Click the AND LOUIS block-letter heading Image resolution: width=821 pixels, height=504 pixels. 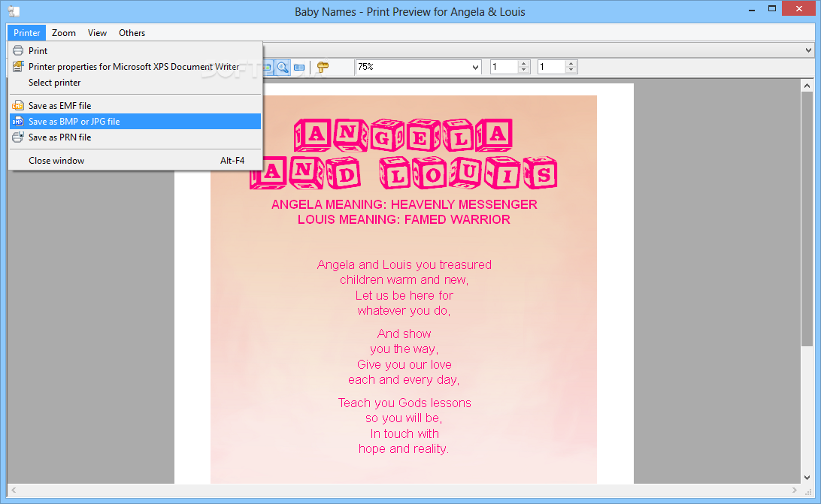(x=404, y=173)
